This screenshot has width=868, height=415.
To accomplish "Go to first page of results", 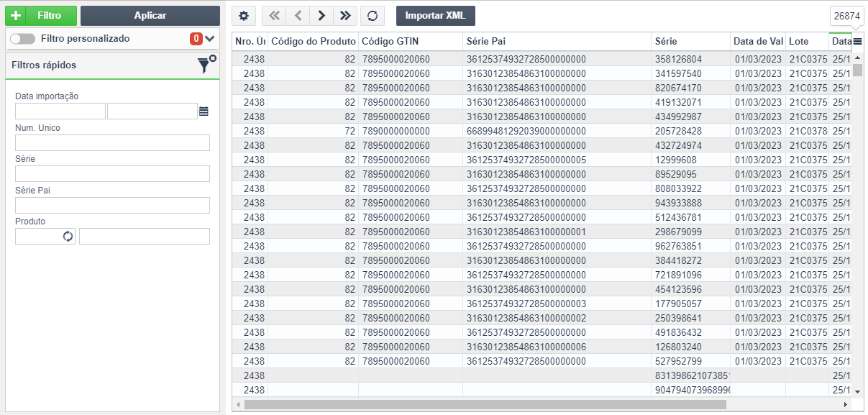I will click(274, 16).
